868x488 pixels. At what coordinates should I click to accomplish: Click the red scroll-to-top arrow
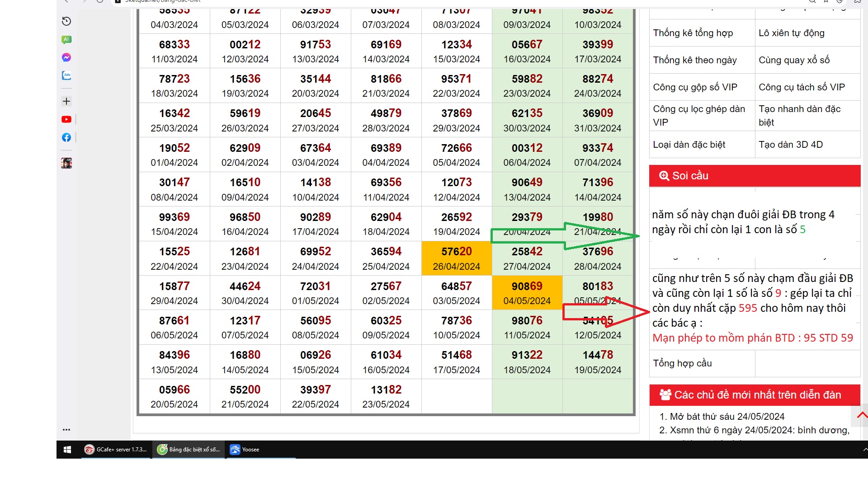(x=862, y=415)
